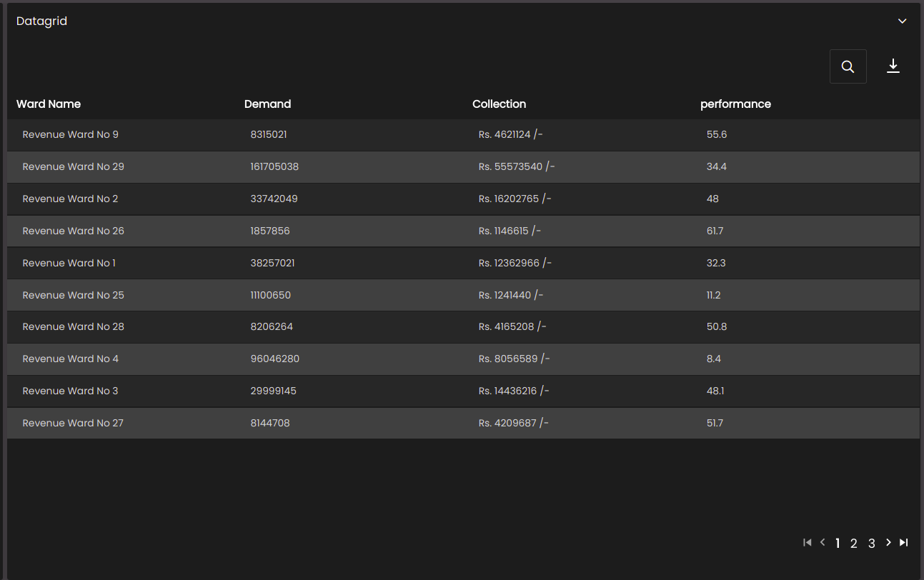Open the datagrid search icon
Viewport: 924px width, 580px height.
(848, 66)
